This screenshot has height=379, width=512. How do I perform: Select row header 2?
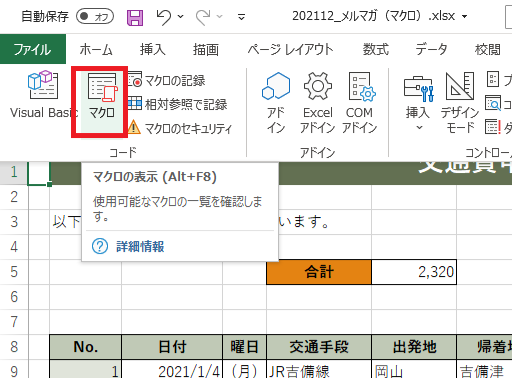point(14,197)
